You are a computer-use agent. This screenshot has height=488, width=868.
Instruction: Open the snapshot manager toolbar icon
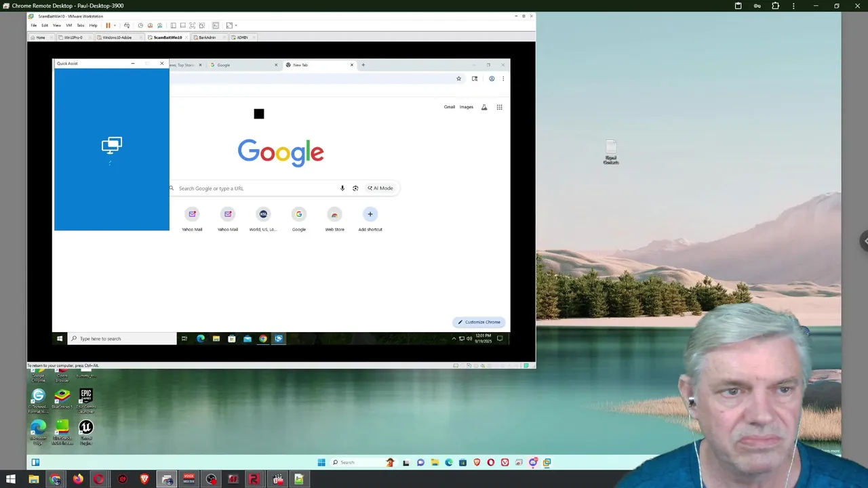tap(159, 26)
